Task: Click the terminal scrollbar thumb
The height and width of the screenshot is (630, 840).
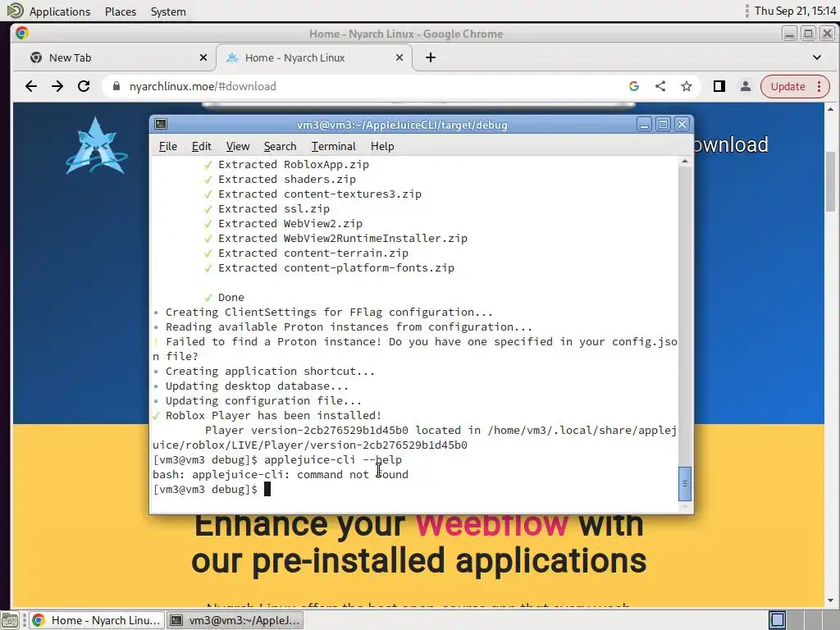Action: (x=685, y=483)
